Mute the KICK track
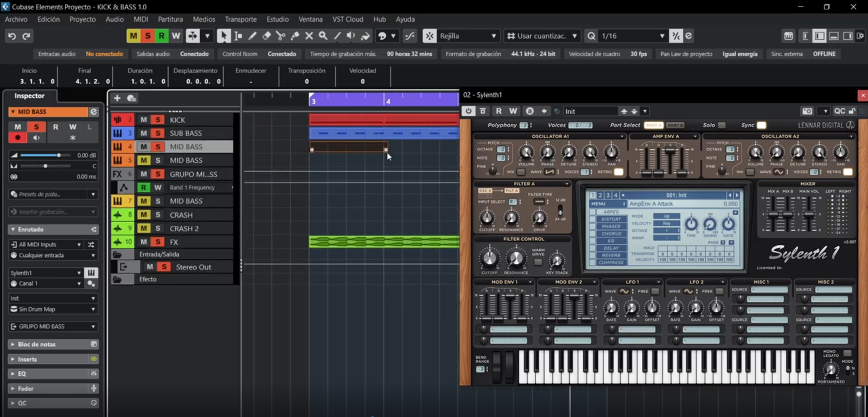Image resolution: width=868 pixels, height=417 pixels. pyautogui.click(x=144, y=120)
